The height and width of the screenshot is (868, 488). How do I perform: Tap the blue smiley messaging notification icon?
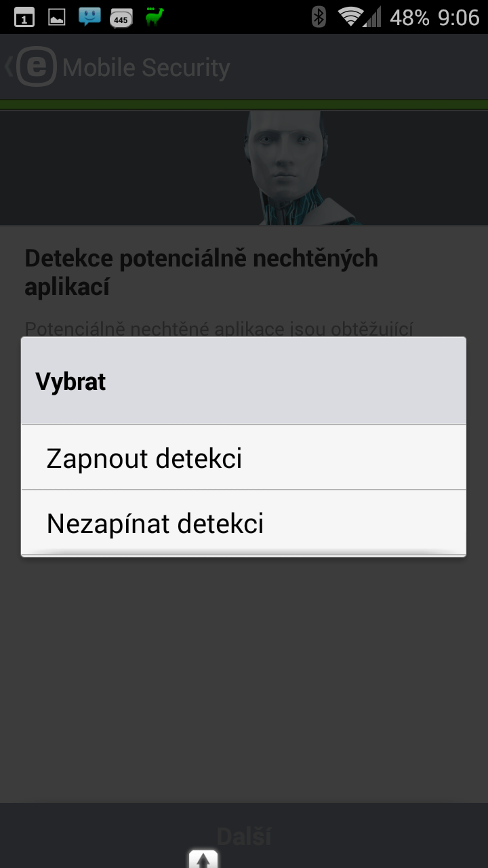(89, 17)
